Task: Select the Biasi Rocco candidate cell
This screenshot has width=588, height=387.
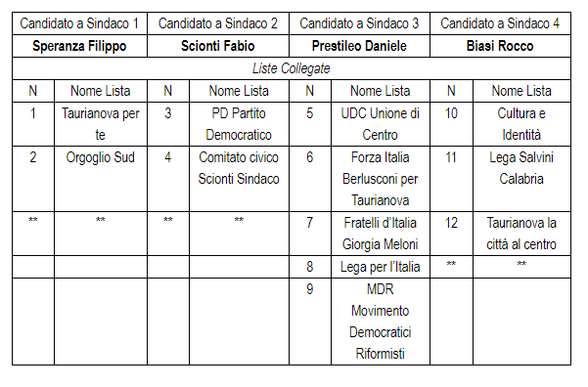Action: (500, 46)
